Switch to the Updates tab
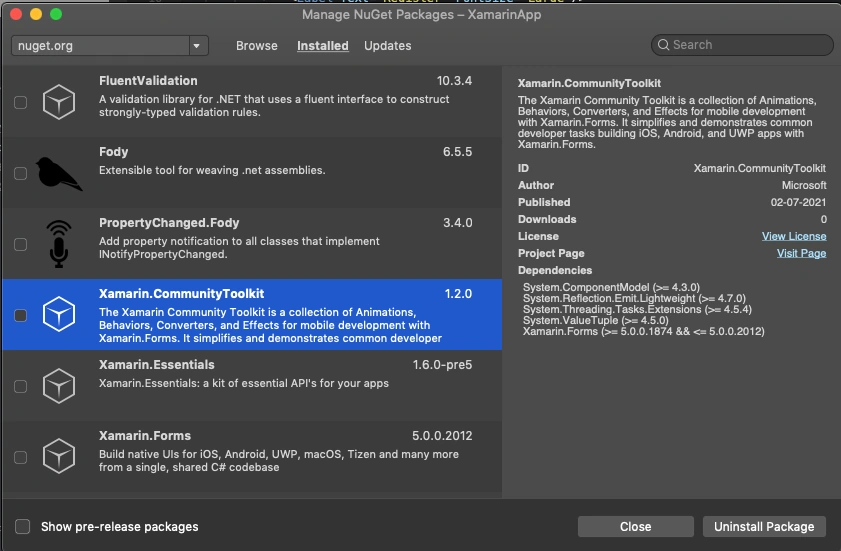Image resolution: width=841 pixels, height=551 pixels. 388,46
